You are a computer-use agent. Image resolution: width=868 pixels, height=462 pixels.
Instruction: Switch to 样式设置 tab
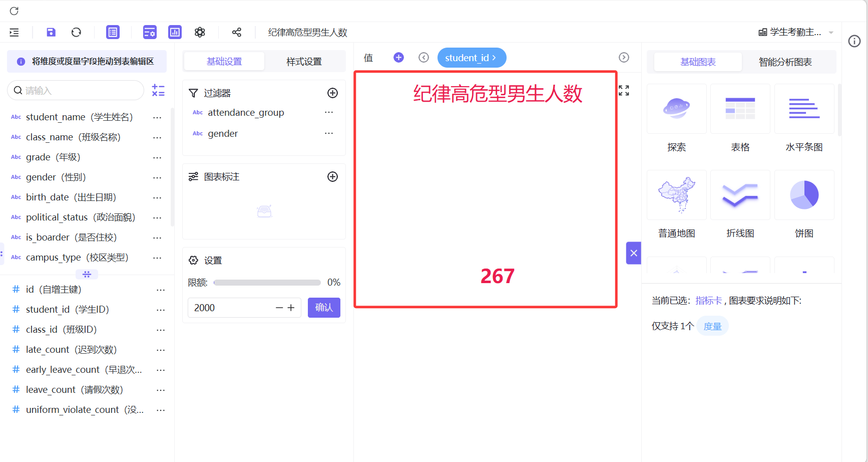click(304, 61)
